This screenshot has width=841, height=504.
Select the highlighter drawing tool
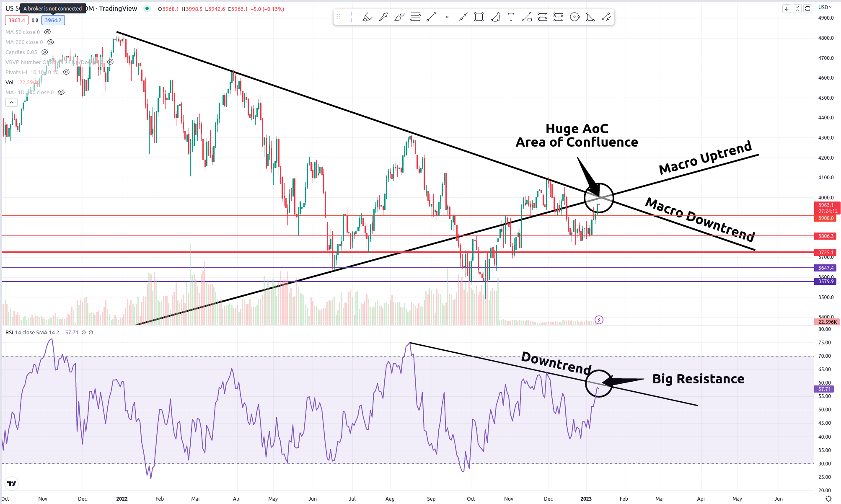coord(367,17)
